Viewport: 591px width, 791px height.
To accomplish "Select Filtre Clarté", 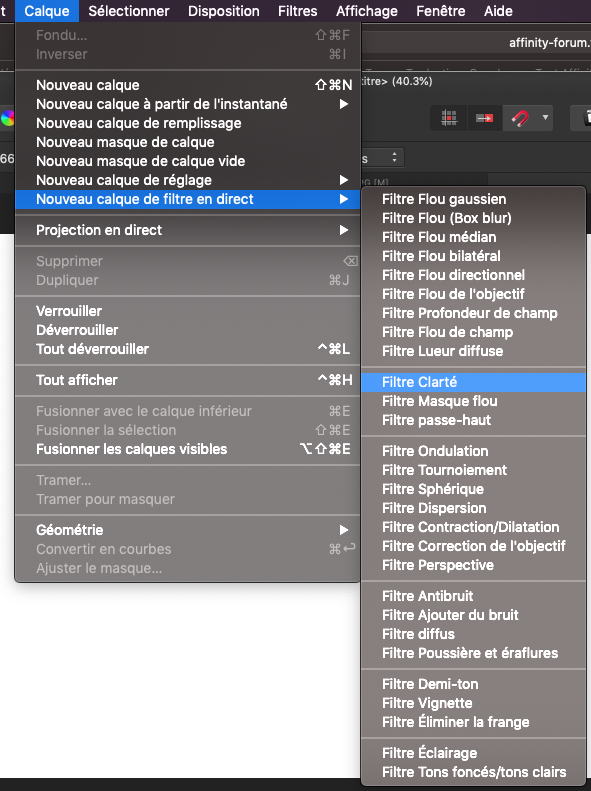I will coord(474,382).
